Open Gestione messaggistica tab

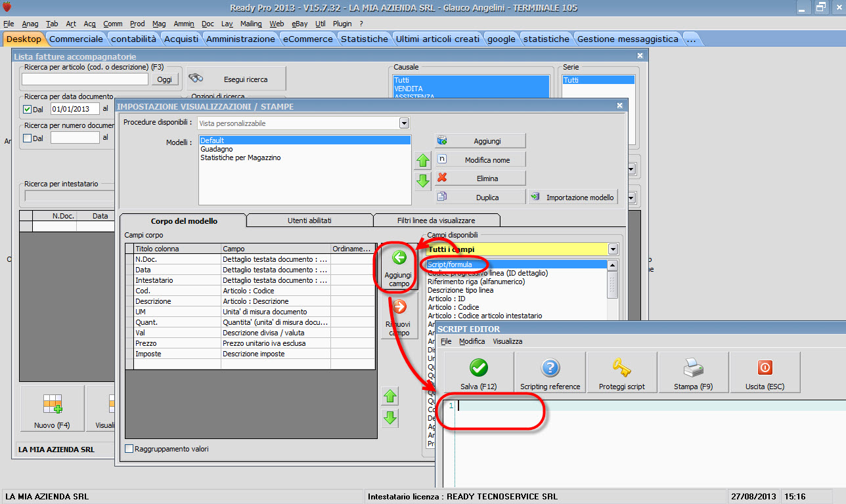coord(628,39)
